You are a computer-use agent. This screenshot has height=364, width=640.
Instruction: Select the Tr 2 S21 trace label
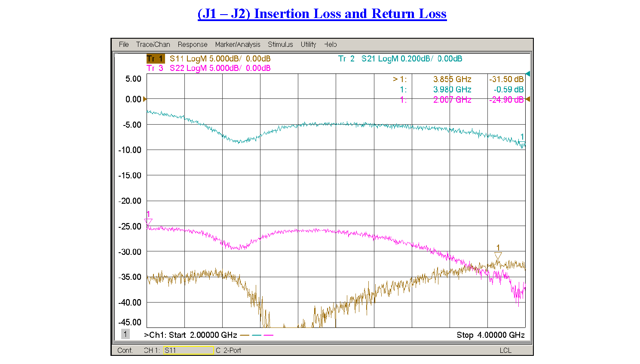(400, 59)
